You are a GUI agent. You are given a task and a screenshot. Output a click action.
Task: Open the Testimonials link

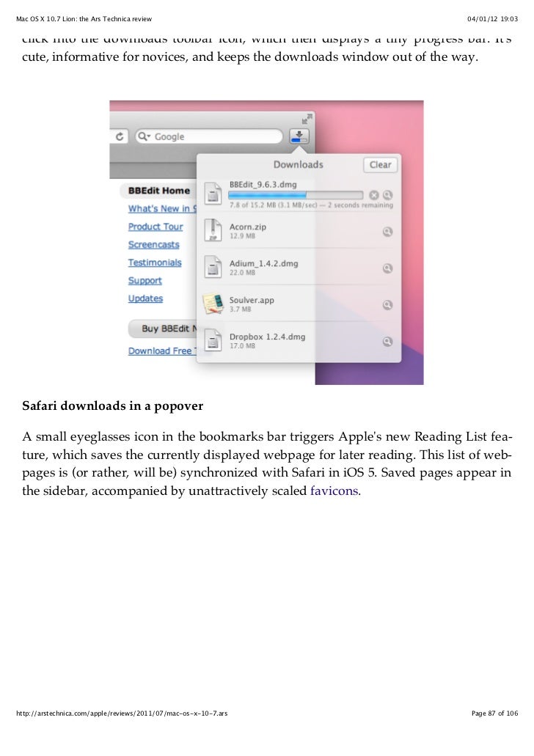[155, 263]
